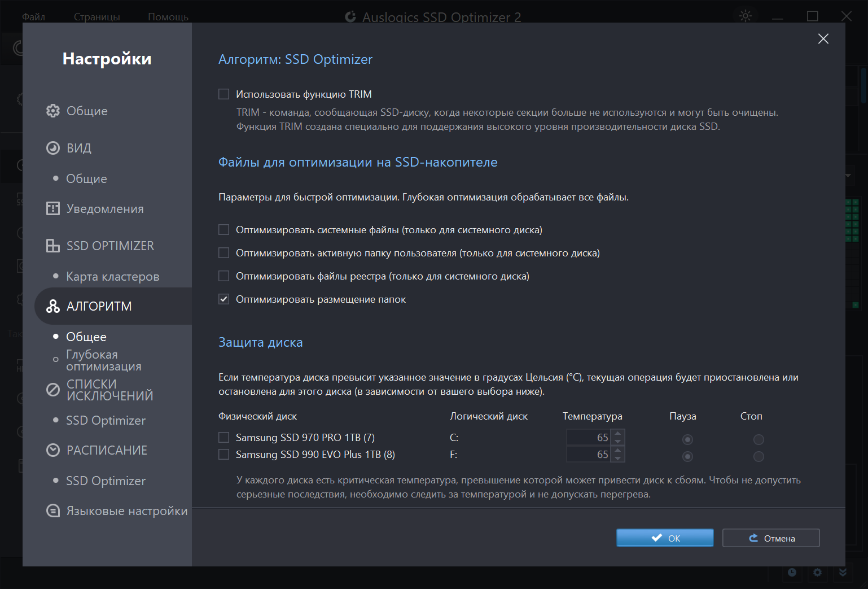
Task: Click the Языковые настройки icon
Action: 52,511
